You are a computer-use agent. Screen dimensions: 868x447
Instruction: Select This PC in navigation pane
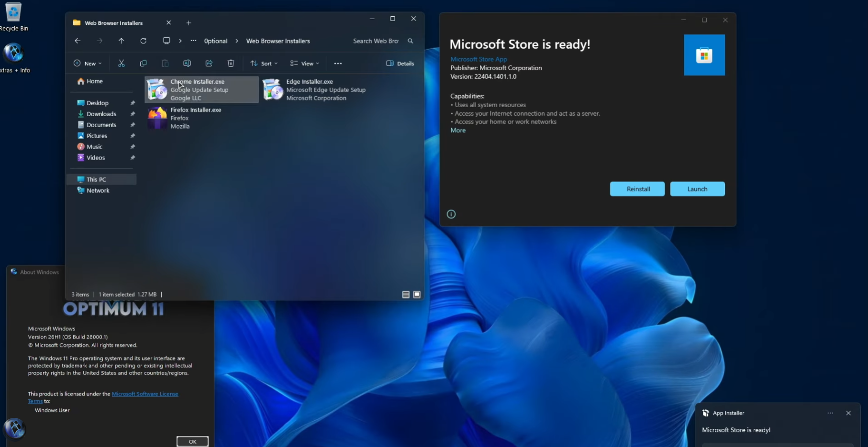click(x=101, y=179)
